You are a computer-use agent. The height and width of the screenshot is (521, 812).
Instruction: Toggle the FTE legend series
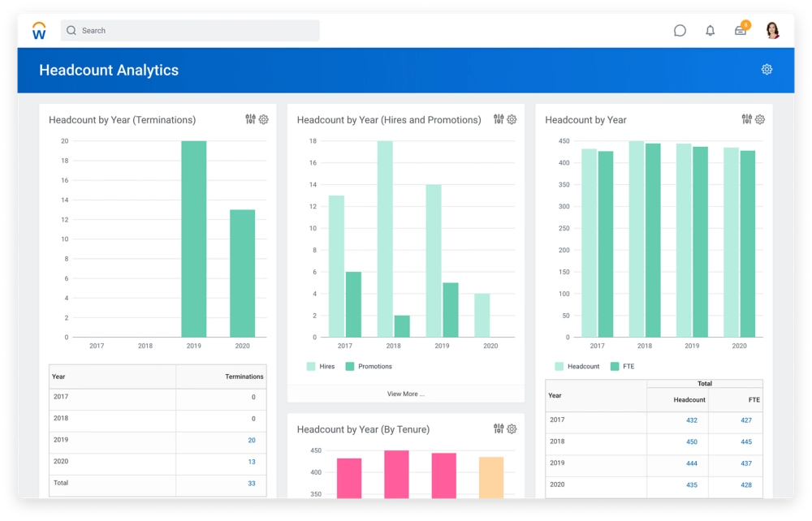click(x=622, y=367)
